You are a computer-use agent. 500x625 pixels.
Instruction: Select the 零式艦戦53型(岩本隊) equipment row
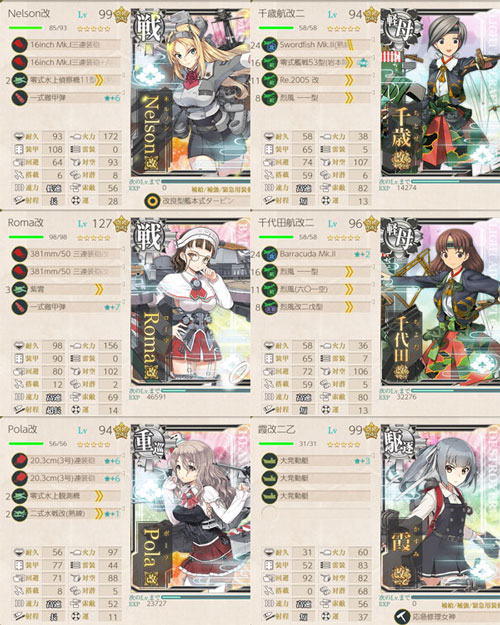click(317, 63)
